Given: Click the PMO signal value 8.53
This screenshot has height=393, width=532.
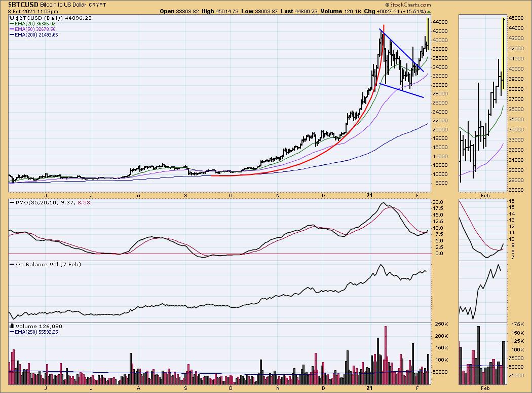Looking at the screenshot, I should tap(84, 202).
